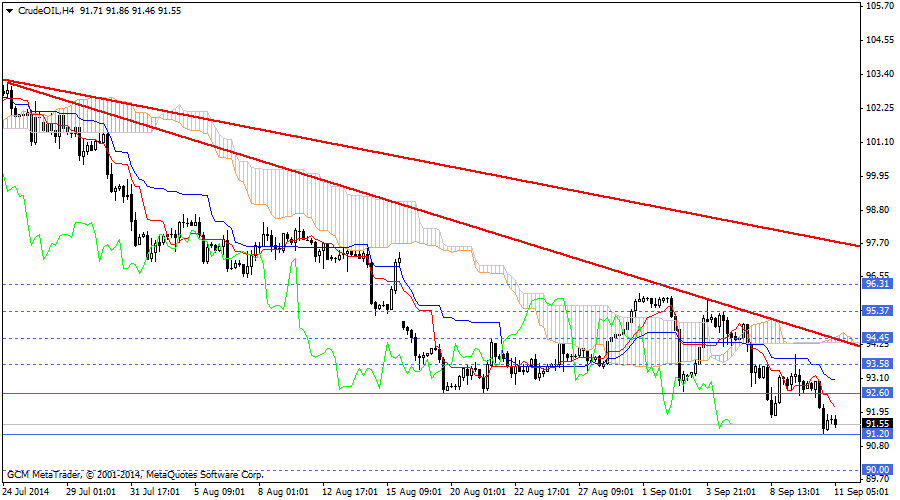
Task: Select the 92.60 horizontal line label
Action: (x=877, y=393)
